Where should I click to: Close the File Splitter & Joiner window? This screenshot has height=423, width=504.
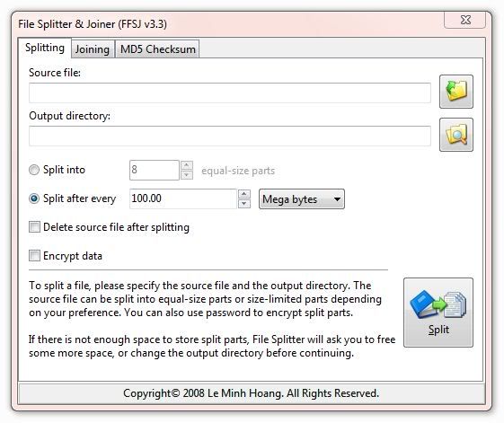pyautogui.click(x=465, y=20)
